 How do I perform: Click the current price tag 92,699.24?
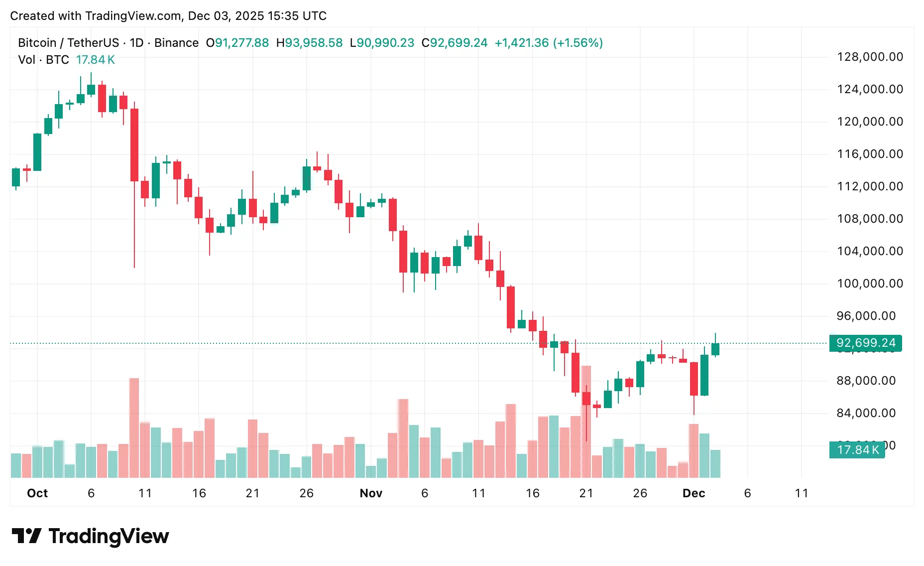pos(865,343)
